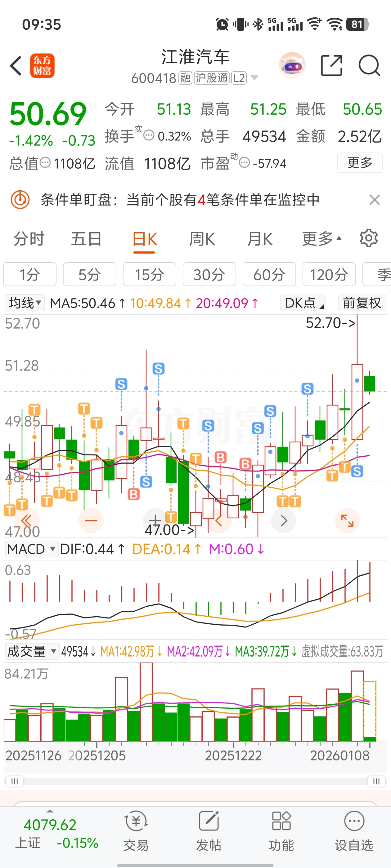The image size is (391, 868).
Task: Tap the L2 level badge
Action: coord(239,78)
